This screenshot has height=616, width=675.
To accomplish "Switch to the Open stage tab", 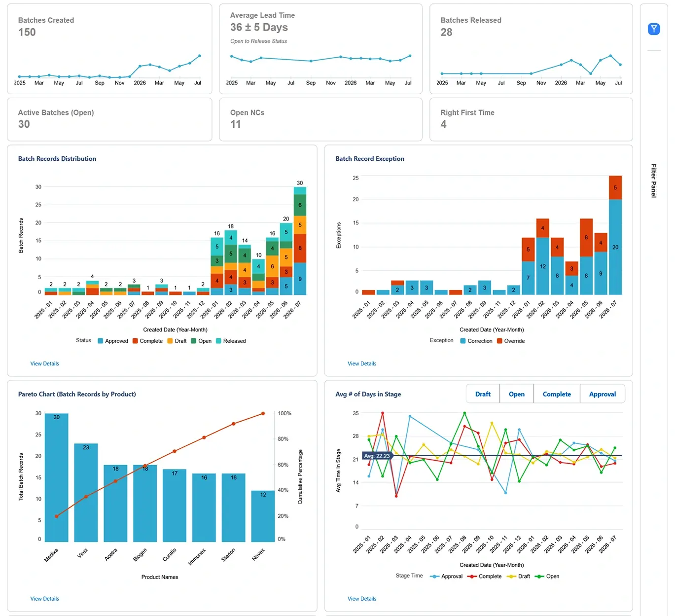I will [x=516, y=394].
